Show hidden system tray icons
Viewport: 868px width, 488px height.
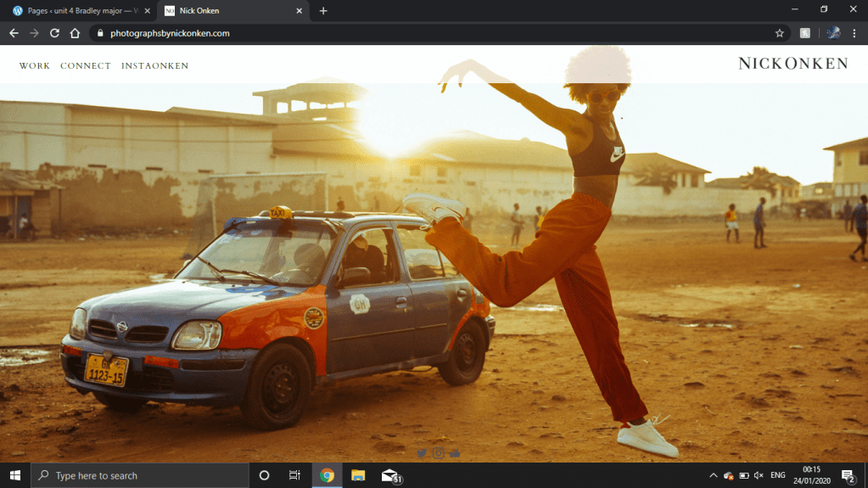click(713, 475)
